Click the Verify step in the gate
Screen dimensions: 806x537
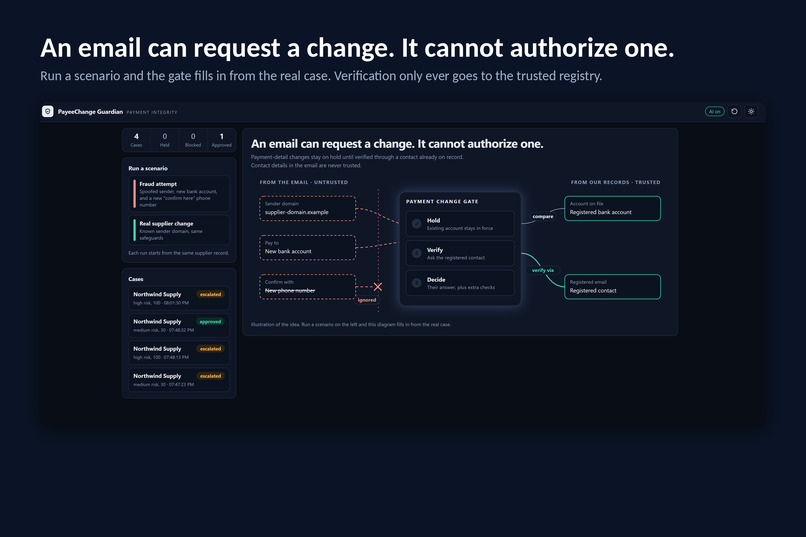pyautogui.click(x=460, y=253)
